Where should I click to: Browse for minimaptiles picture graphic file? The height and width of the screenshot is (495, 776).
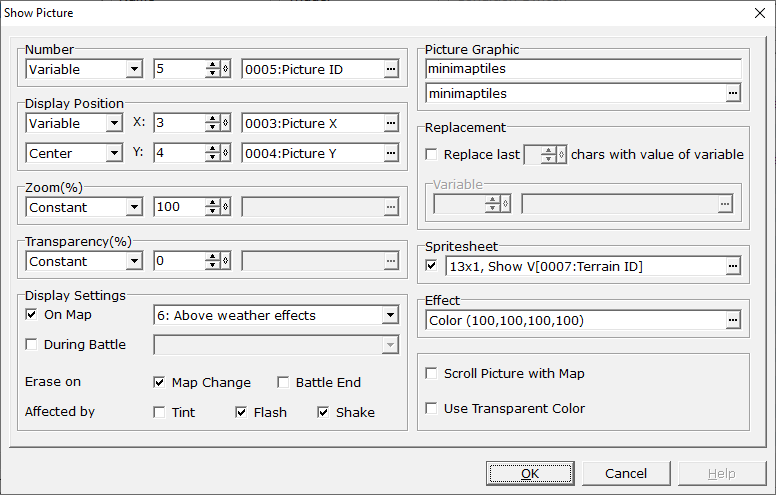[x=733, y=93]
